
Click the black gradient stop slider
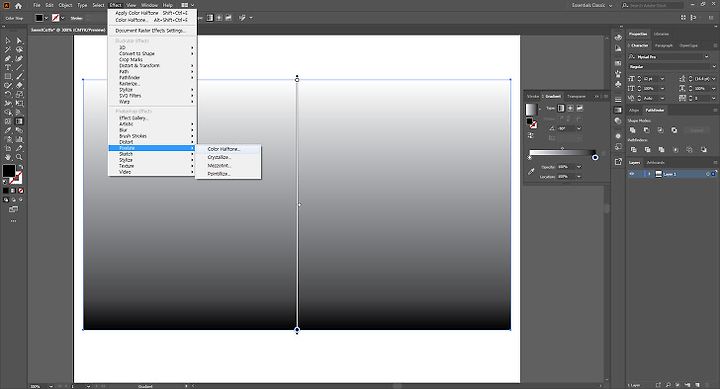pos(595,158)
